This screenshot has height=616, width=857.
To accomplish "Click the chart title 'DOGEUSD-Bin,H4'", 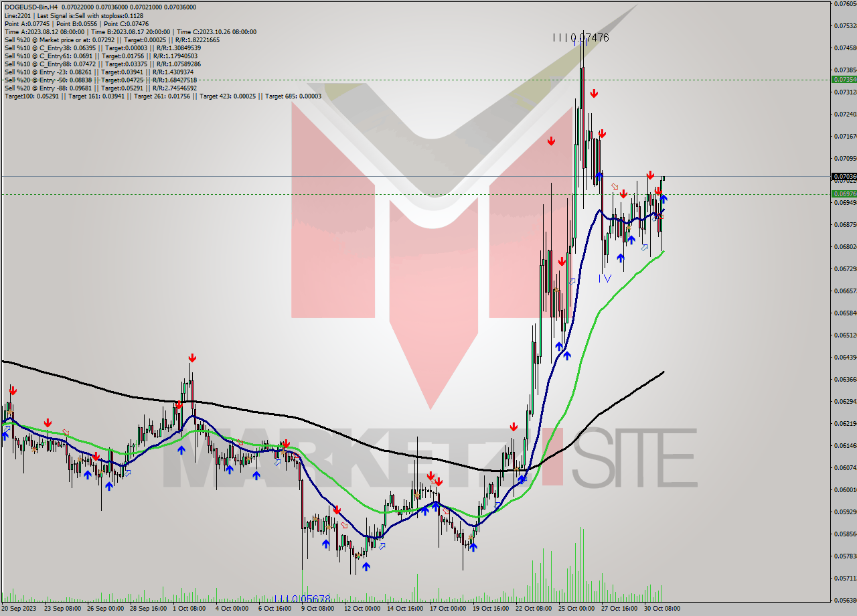I will coord(30,7).
